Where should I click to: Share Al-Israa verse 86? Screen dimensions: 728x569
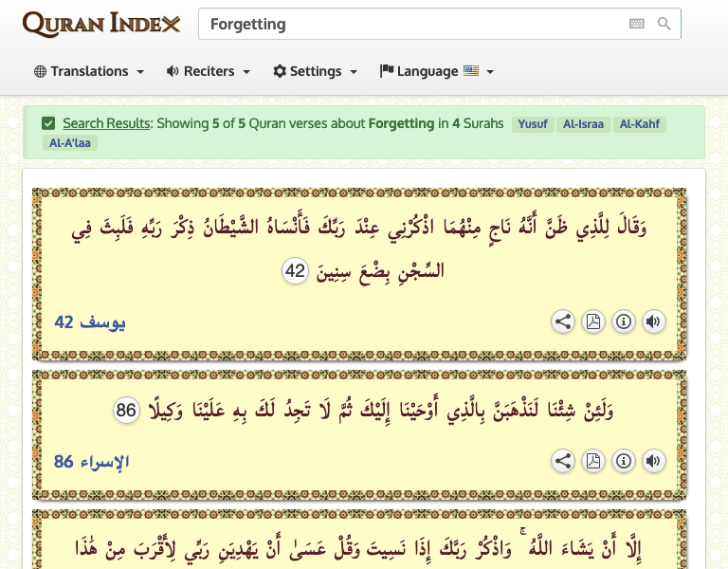tap(563, 461)
